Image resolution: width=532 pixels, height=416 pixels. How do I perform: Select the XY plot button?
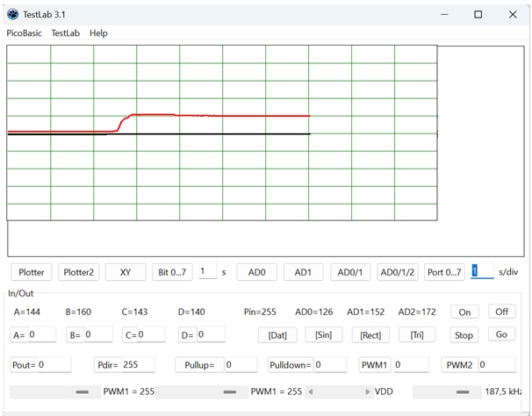(x=126, y=272)
